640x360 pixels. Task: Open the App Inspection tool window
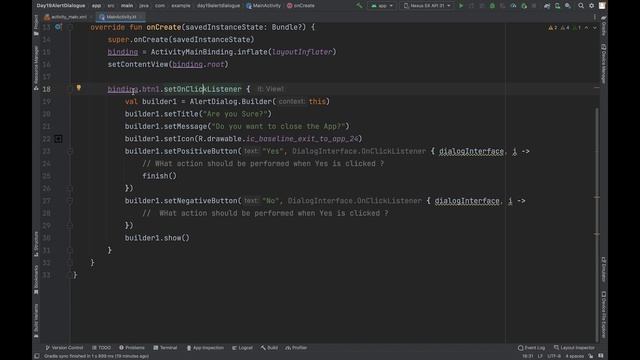point(205,348)
